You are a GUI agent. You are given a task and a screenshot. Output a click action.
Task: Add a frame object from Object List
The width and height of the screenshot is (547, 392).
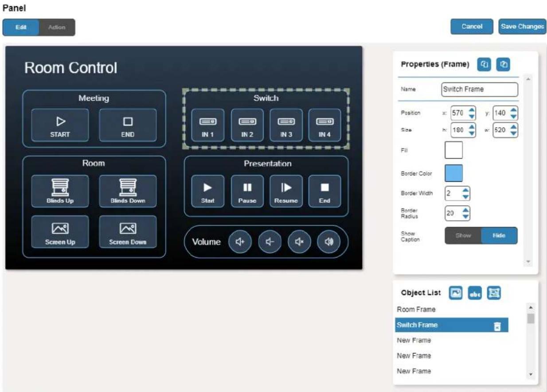pyautogui.click(x=494, y=293)
